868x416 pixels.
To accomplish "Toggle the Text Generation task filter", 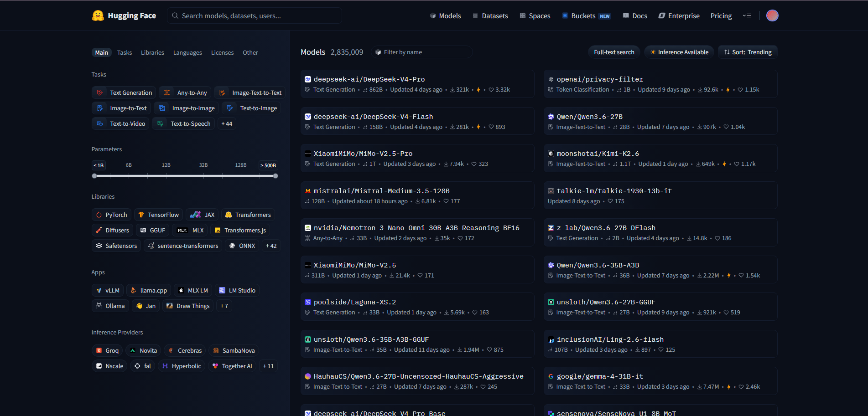I will point(124,92).
